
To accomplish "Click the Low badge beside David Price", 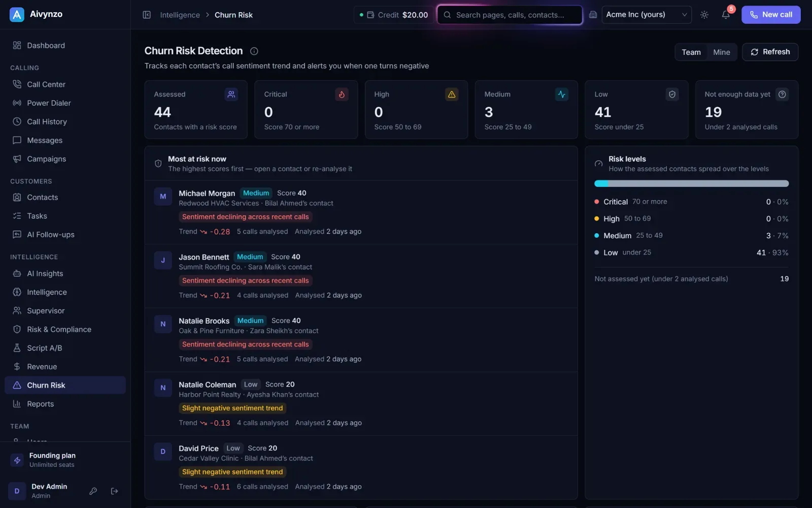I will pos(233,448).
